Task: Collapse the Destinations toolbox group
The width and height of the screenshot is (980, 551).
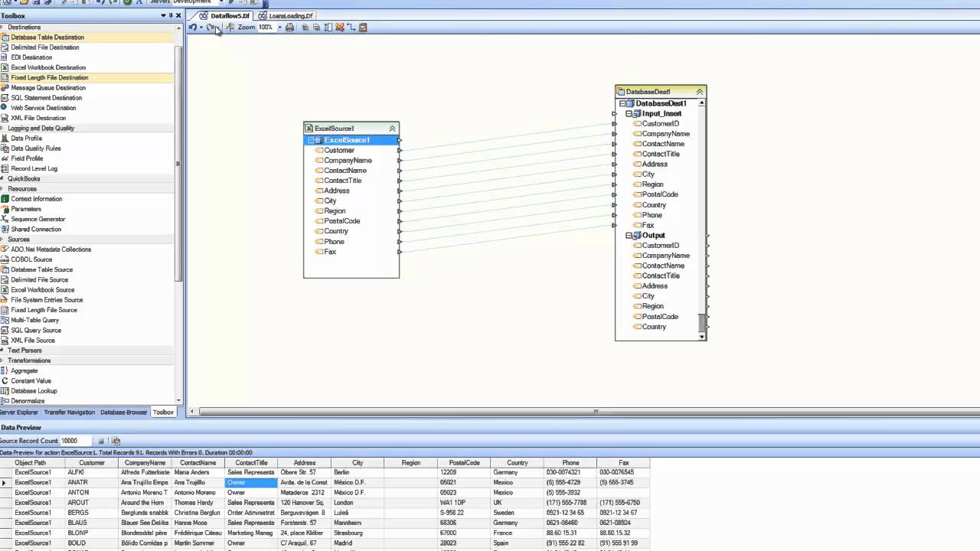Action: [3, 28]
